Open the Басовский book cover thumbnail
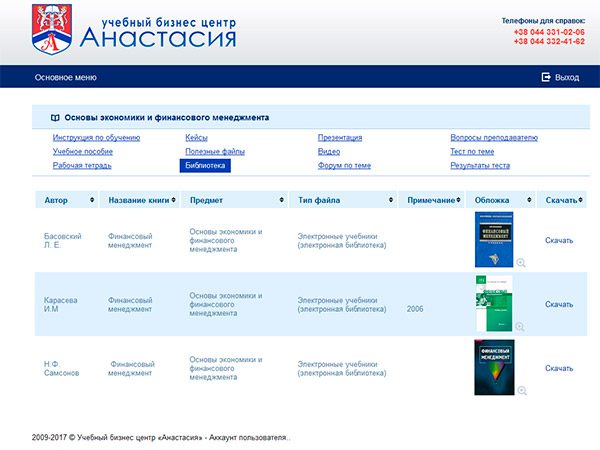 [494, 240]
